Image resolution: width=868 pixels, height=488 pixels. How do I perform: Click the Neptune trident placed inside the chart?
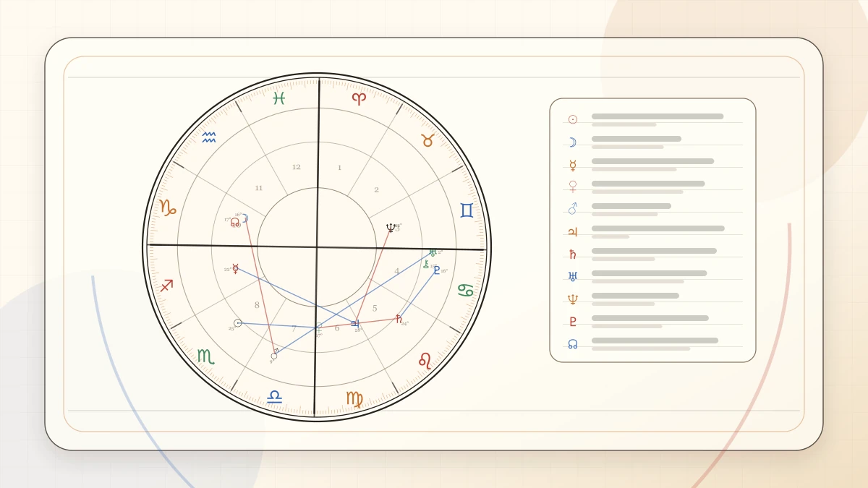click(391, 228)
